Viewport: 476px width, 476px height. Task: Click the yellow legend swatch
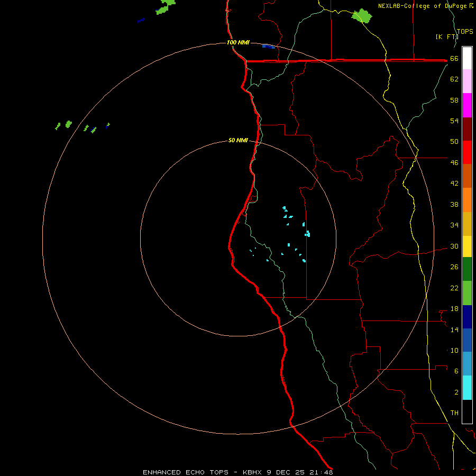(467, 246)
